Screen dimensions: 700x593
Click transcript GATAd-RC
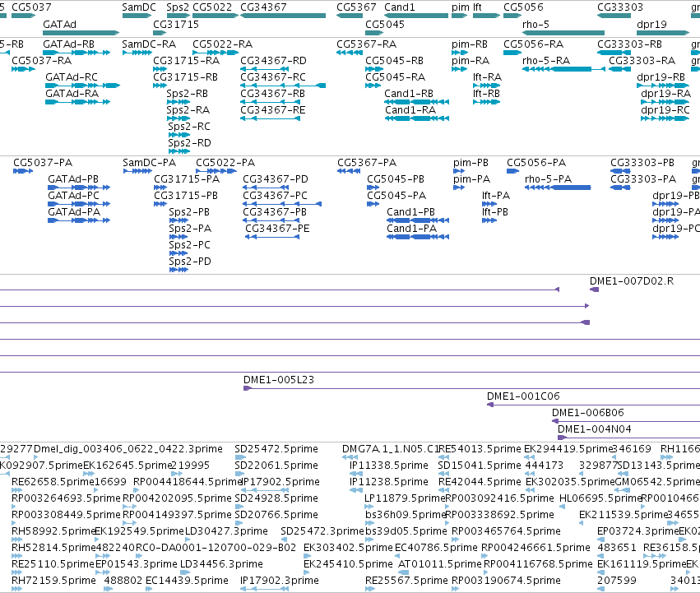point(72,76)
